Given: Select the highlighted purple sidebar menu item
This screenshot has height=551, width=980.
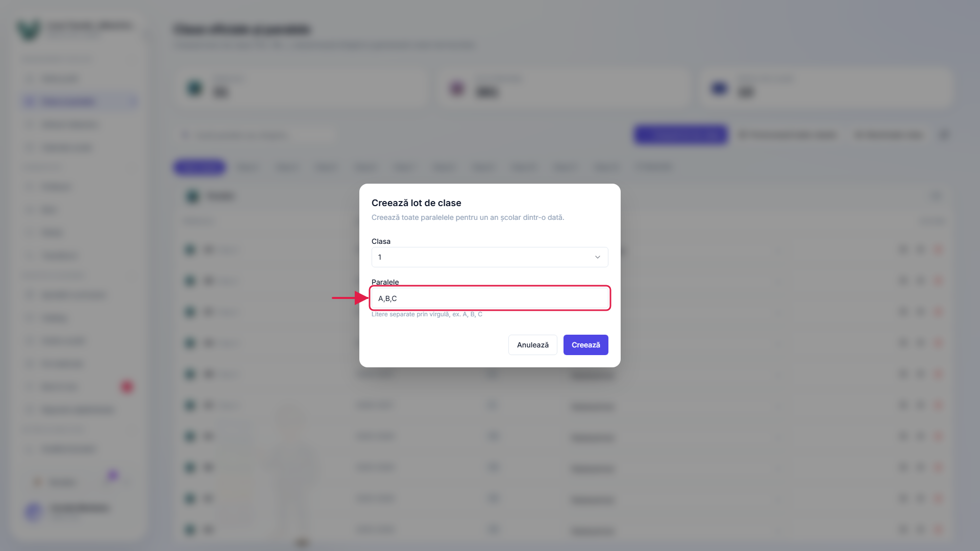Looking at the screenshot, I should pos(80,102).
